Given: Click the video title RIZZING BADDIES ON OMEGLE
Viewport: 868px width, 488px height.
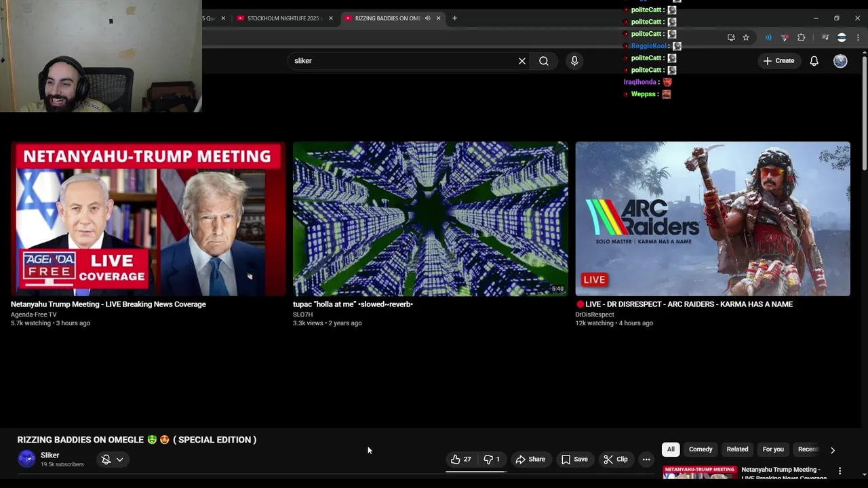Looking at the screenshot, I should pyautogui.click(x=137, y=440).
